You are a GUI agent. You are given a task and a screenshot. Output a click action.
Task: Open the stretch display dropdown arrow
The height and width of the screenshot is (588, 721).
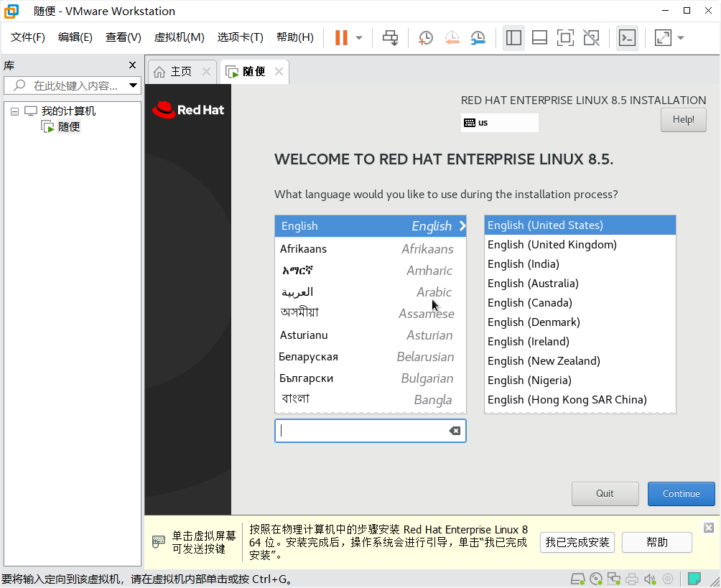[681, 38]
